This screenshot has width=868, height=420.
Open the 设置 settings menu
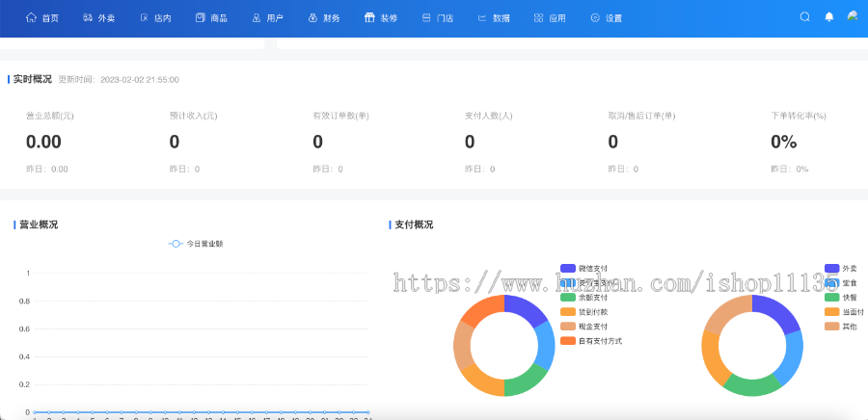[606, 17]
